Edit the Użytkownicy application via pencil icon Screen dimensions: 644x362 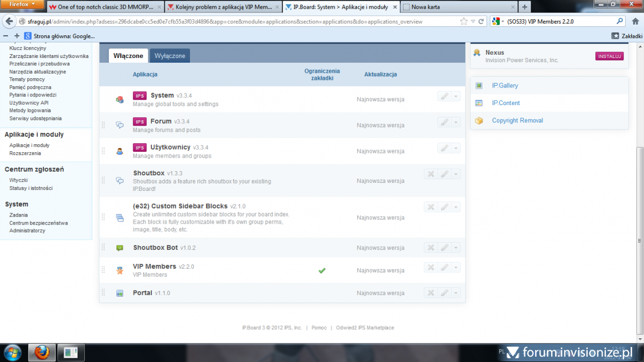[444, 148]
